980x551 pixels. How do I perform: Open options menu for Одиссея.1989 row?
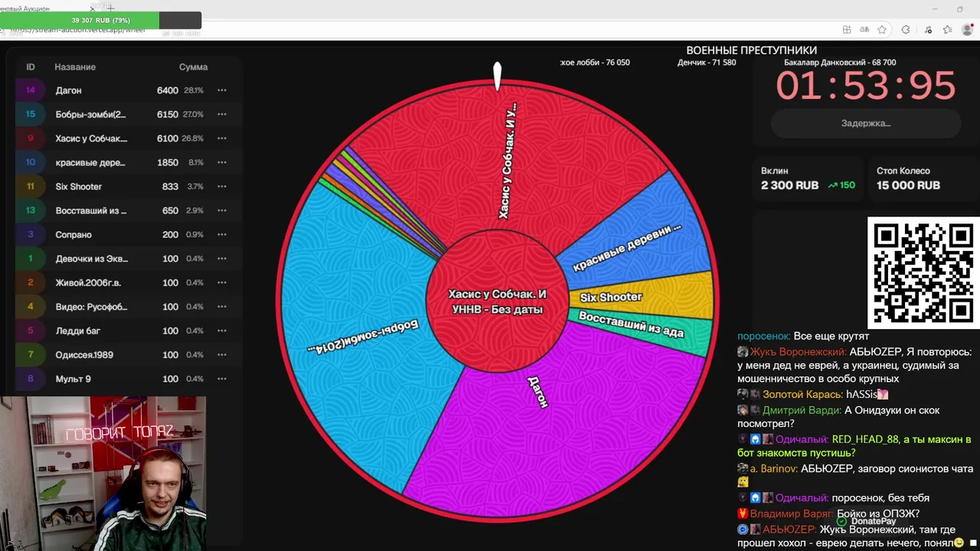tap(221, 355)
